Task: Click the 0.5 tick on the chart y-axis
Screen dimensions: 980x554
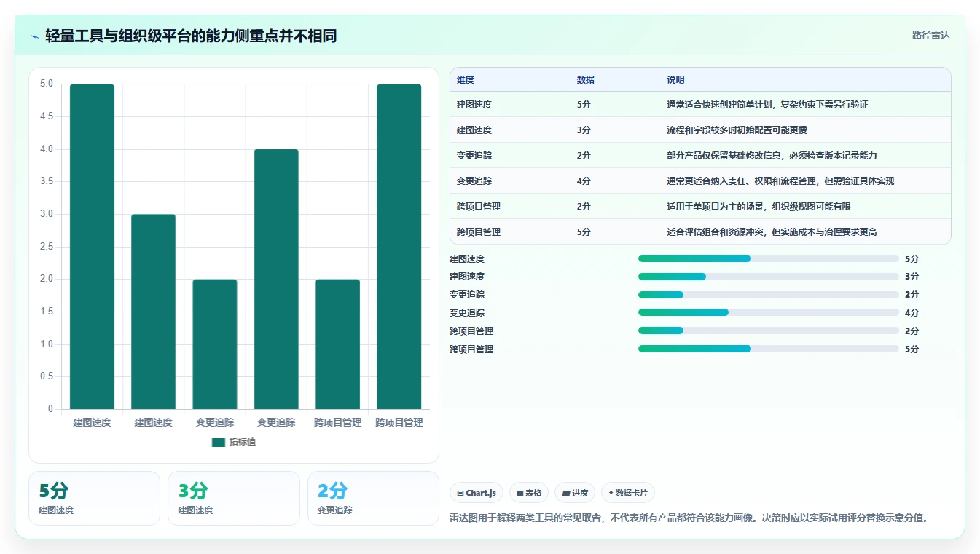Action: (47, 376)
